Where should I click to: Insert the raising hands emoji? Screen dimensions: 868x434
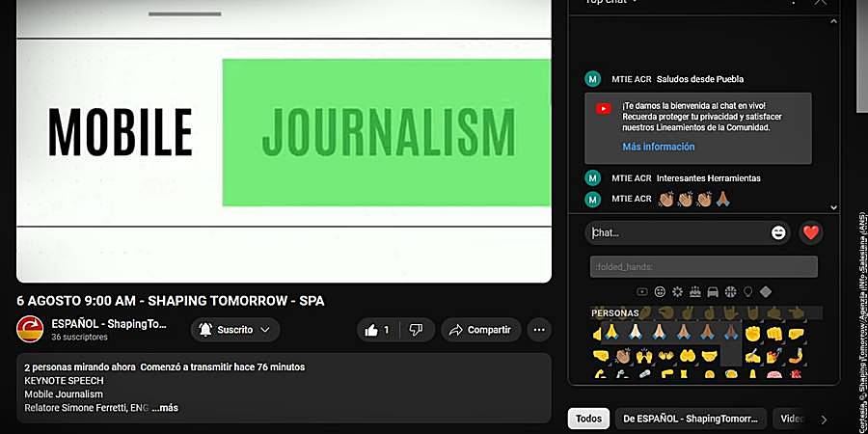pyautogui.click(x=644, y=355)
